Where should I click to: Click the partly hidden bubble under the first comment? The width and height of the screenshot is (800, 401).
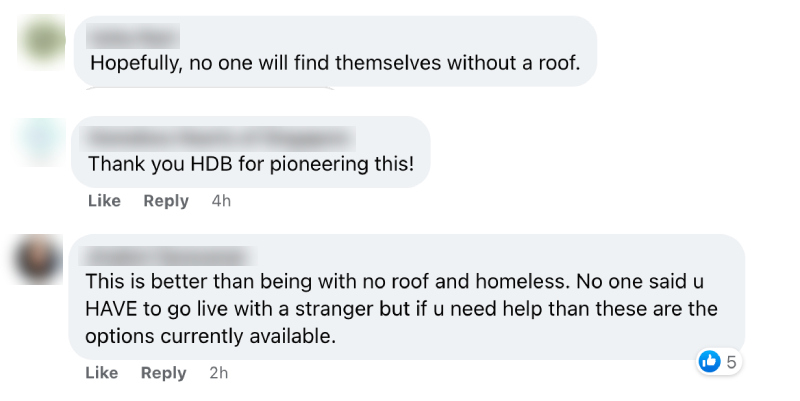coord(210,89)
